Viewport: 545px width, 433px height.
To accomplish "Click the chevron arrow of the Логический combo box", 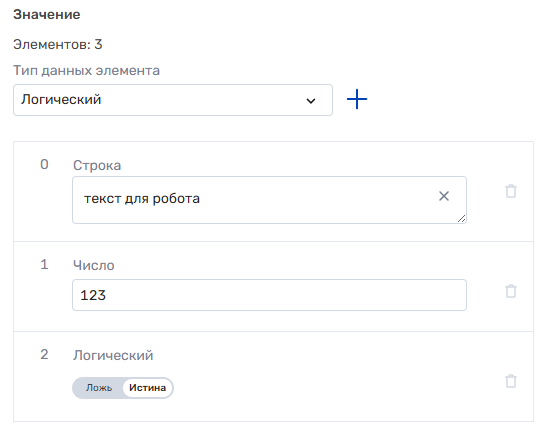I will click(311, 101).
